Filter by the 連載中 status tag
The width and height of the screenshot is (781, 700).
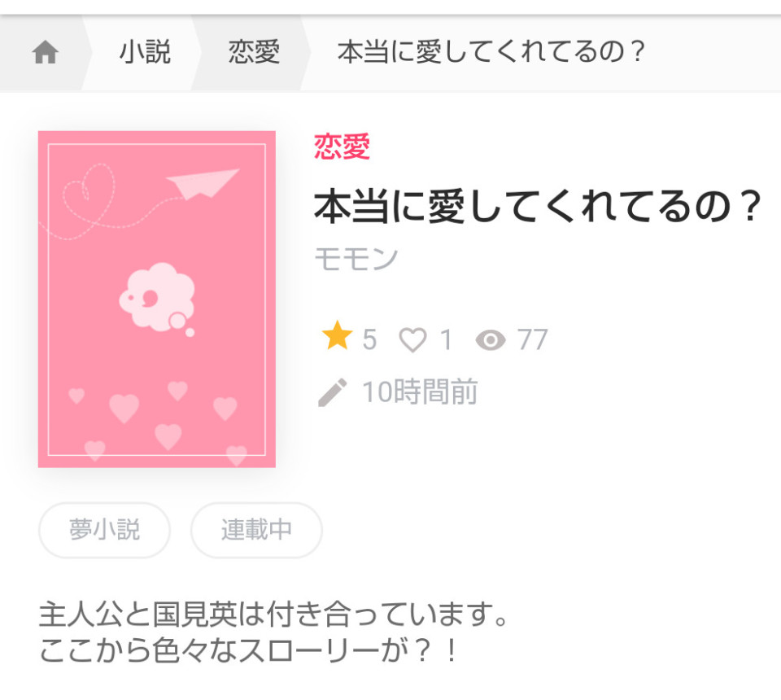pyautogui.click(x=256, y=530)
